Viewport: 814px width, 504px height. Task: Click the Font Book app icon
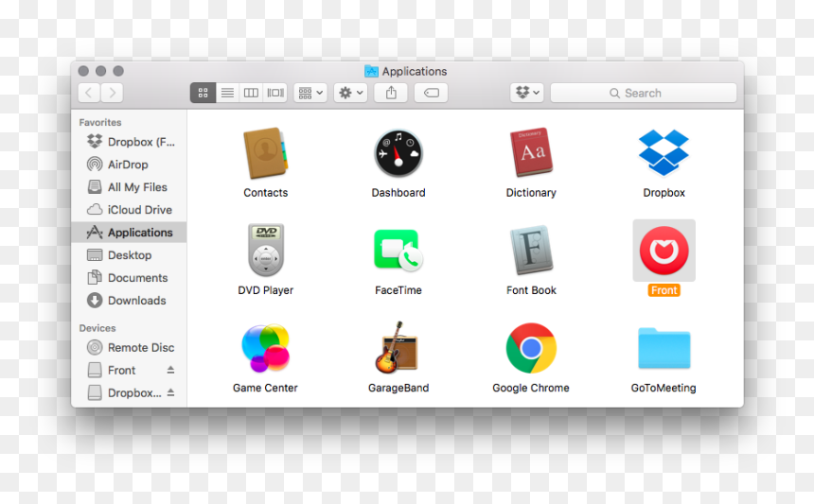point(531,250)
